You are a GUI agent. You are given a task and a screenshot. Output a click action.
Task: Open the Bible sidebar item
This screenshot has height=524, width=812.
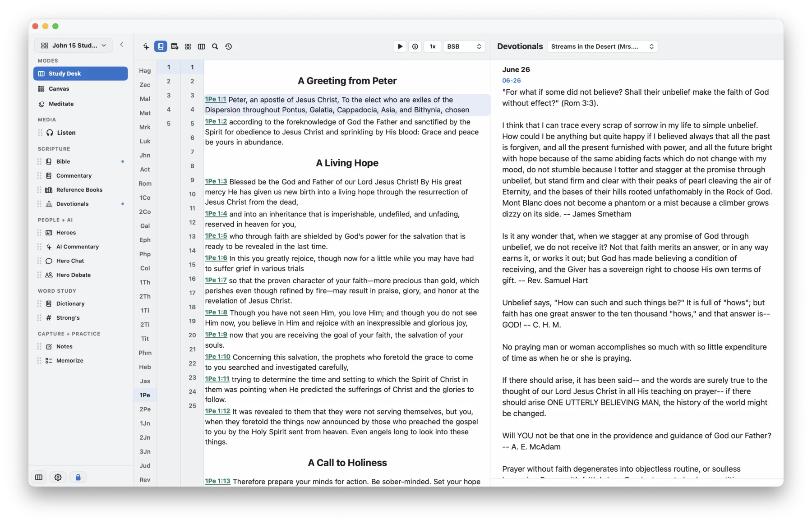pos(81,161)
